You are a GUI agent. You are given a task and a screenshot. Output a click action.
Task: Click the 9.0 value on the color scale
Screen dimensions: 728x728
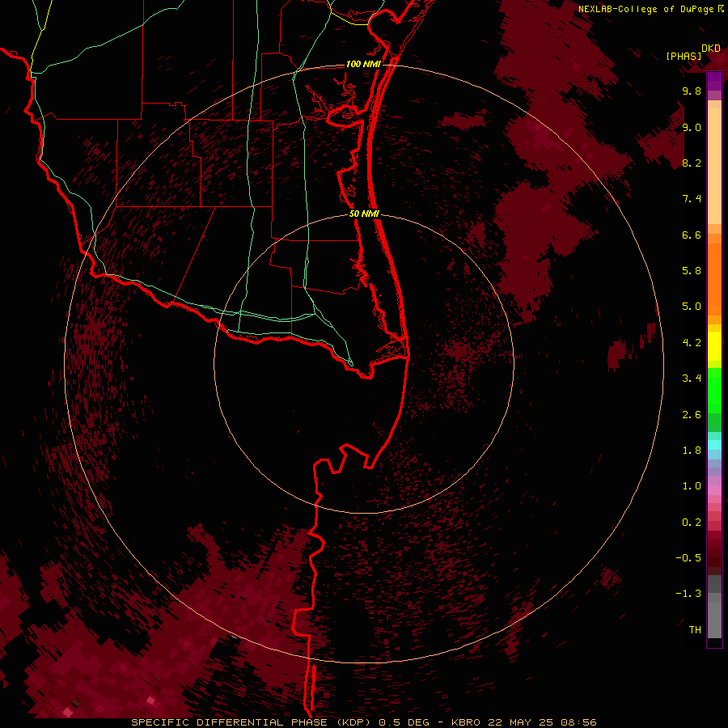tap(692, 127)
